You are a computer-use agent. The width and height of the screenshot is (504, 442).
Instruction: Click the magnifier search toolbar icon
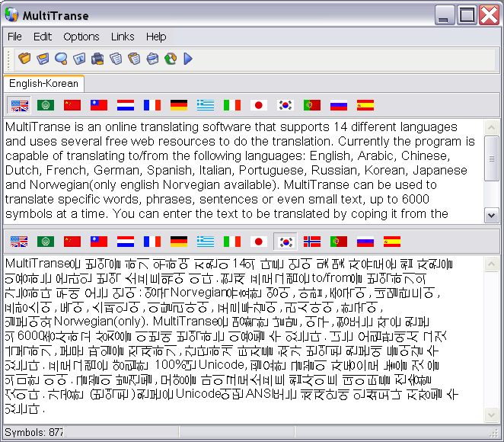[x=61, y=59]
